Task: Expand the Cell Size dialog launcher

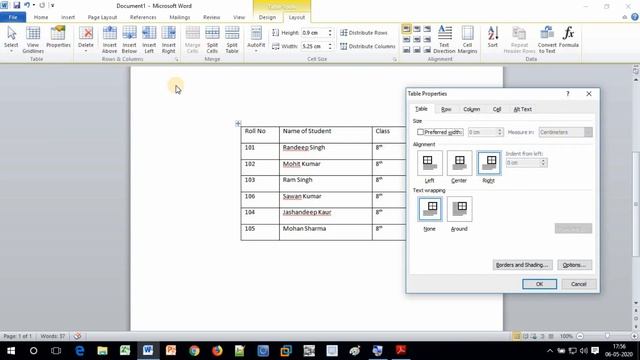Action: (395, 60)
